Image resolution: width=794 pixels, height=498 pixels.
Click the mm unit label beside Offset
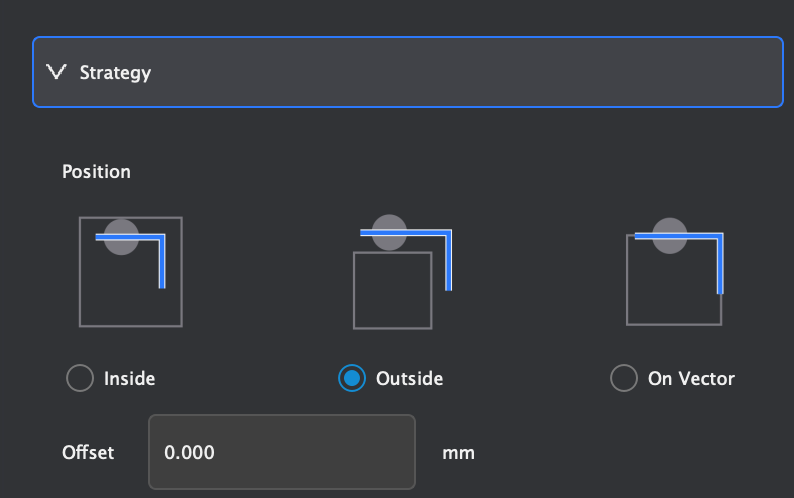click(x=458, y=453)
